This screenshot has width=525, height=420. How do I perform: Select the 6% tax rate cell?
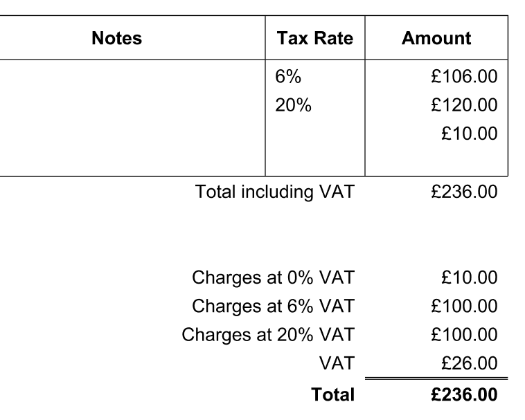[288, 76]
